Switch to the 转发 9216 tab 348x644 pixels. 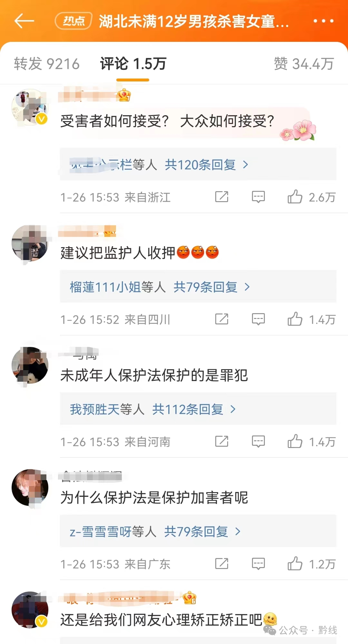(47, 64)
